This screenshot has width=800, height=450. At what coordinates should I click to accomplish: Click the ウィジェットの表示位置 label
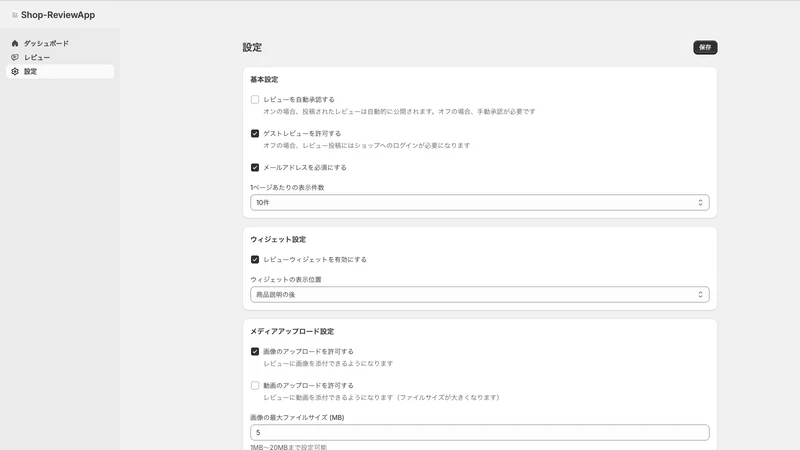[x=286, y=280]
